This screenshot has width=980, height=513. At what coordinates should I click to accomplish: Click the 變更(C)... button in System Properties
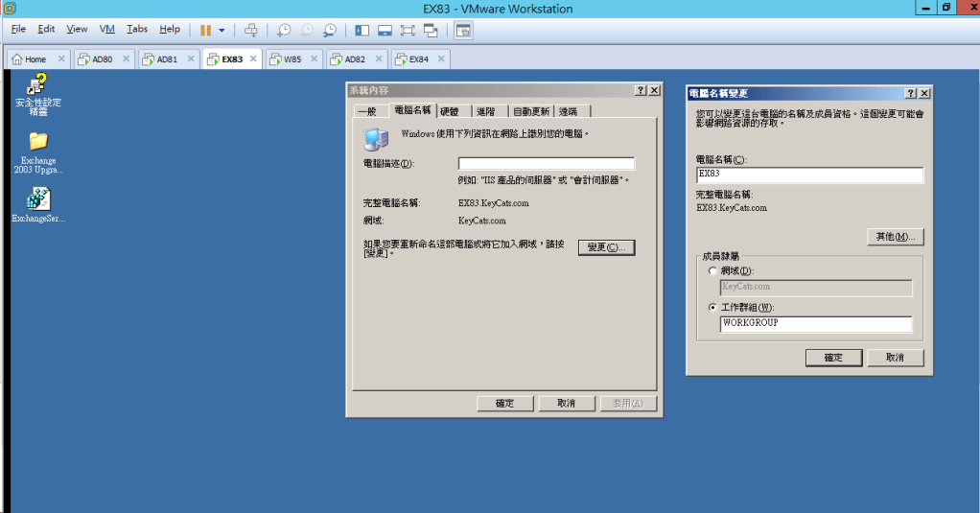[x=606, y=247]
